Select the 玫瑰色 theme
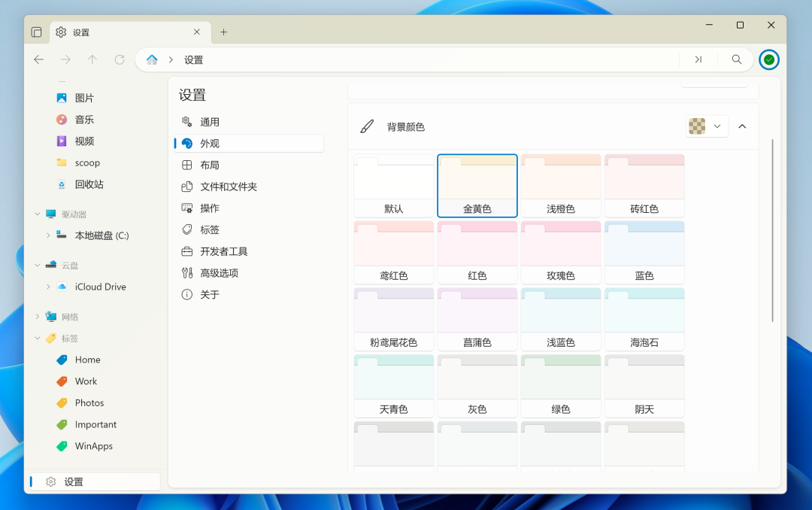812x510 pixels. click(561, 253)
